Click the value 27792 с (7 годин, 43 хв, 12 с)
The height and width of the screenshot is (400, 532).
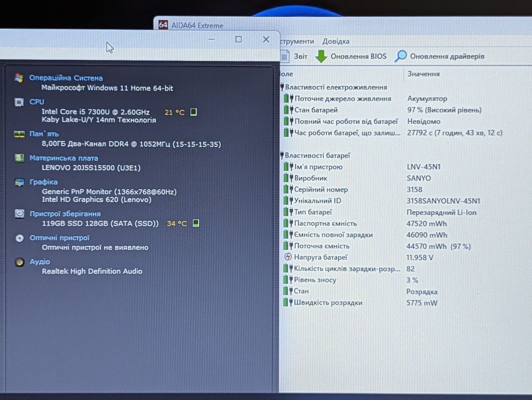coord(455,133)
